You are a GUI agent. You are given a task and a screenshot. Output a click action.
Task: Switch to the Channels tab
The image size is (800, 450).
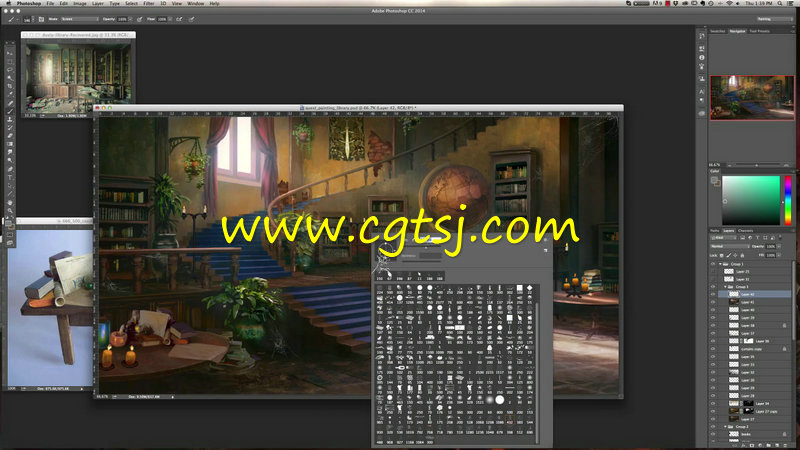(745, 231)
